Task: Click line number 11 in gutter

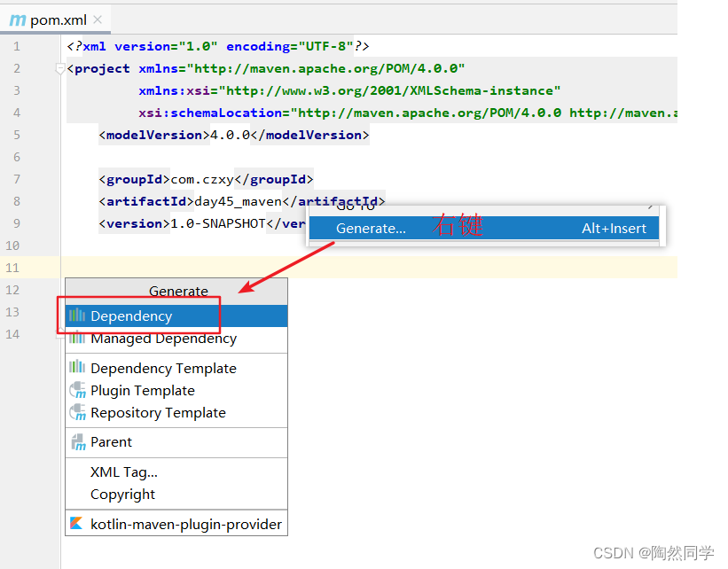Action: [12, 268]
